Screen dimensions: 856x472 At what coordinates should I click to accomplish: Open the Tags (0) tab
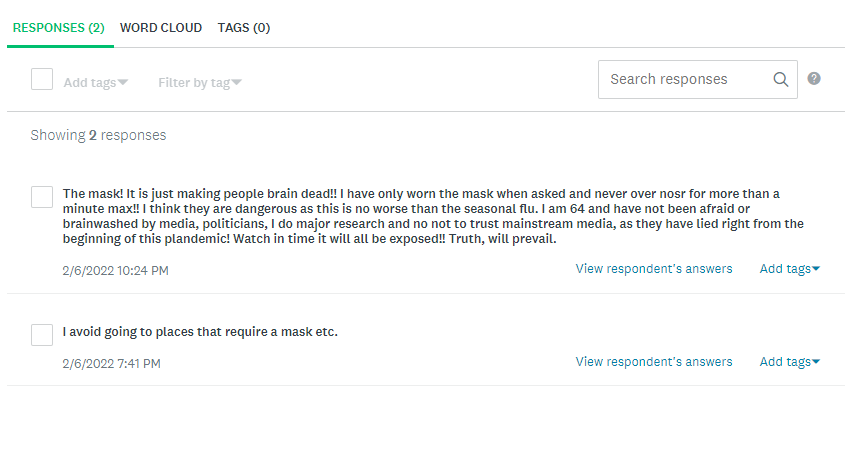point(243,28)
